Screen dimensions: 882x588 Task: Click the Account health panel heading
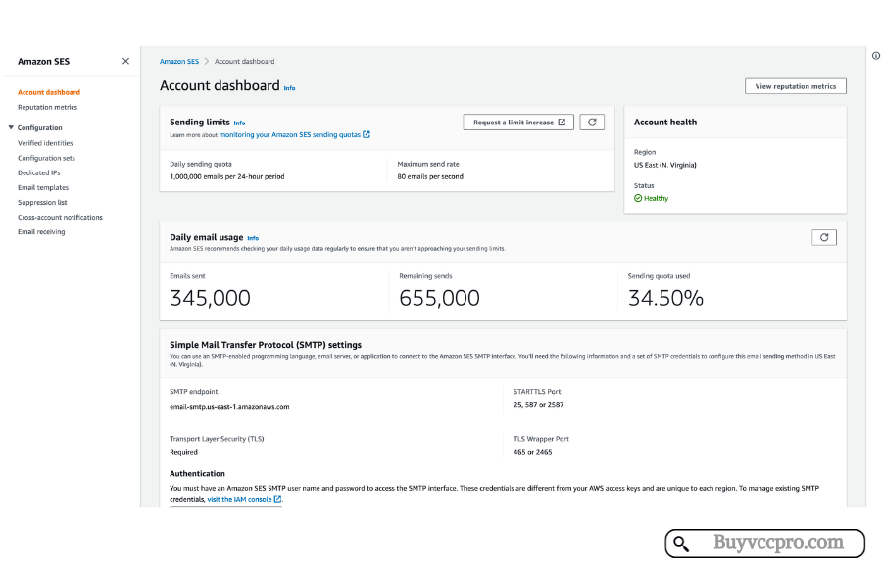pos(664,122)
